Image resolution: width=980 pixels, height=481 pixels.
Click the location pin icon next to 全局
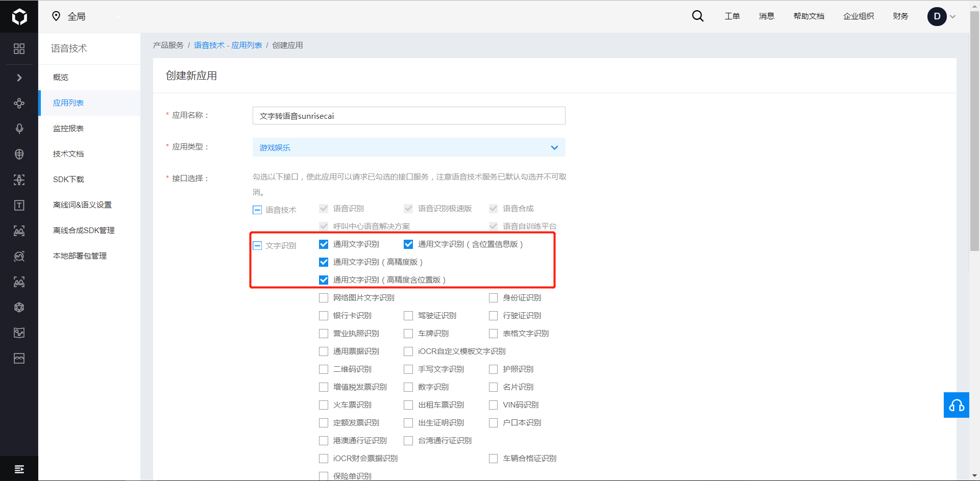pos(56,16)
